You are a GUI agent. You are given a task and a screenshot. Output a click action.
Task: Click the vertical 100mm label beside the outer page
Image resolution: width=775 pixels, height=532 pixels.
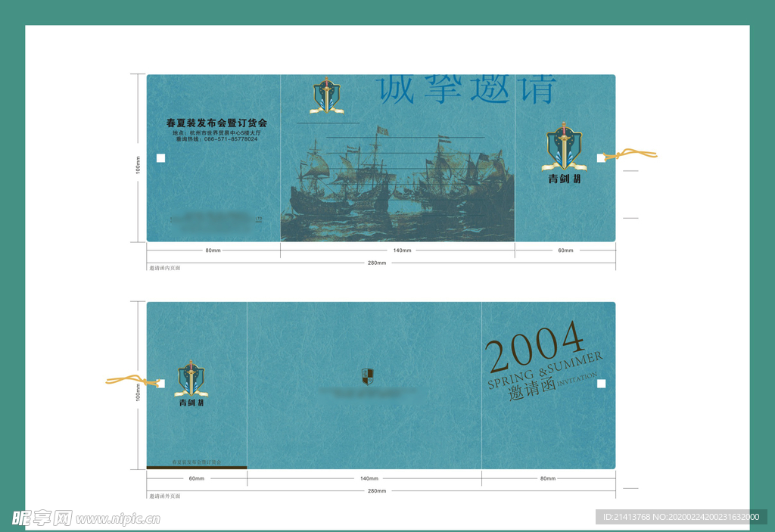tap(138, 392)
